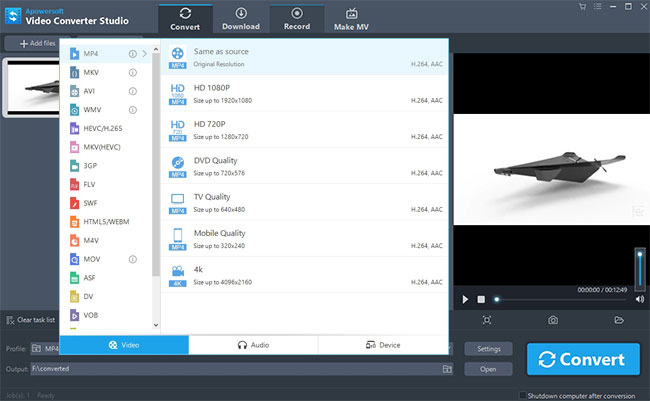Click info icon next to MOV

(x=133, y=259)
